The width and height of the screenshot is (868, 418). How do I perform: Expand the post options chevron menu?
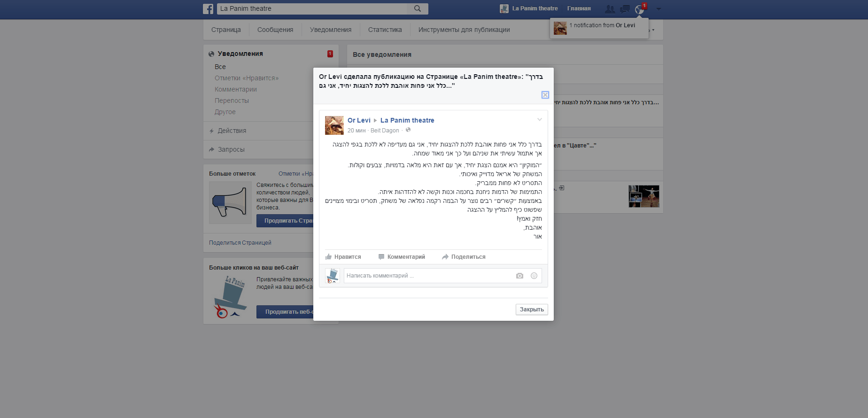point(540,119)
